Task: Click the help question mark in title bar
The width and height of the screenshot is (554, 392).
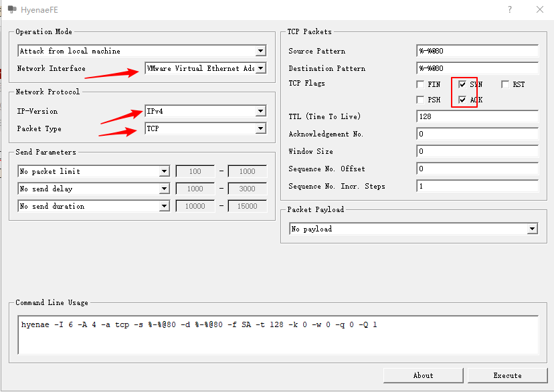Action: [509, 9]
